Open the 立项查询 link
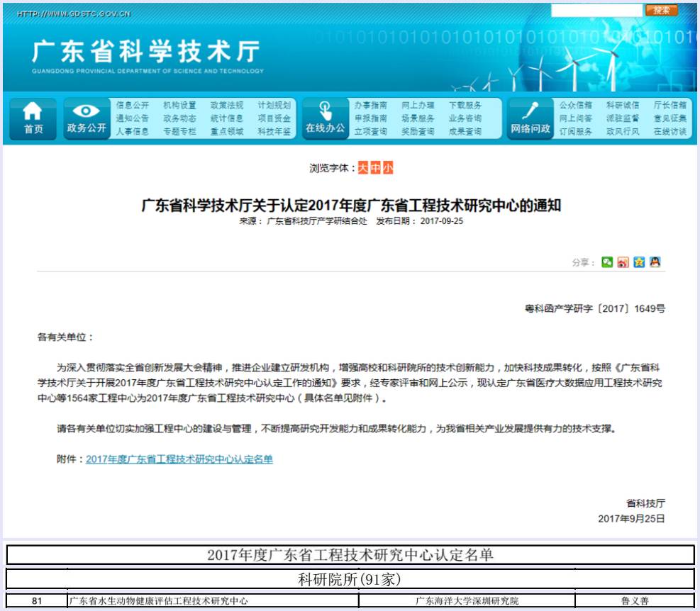700x611 pixels. pos(370,132)
